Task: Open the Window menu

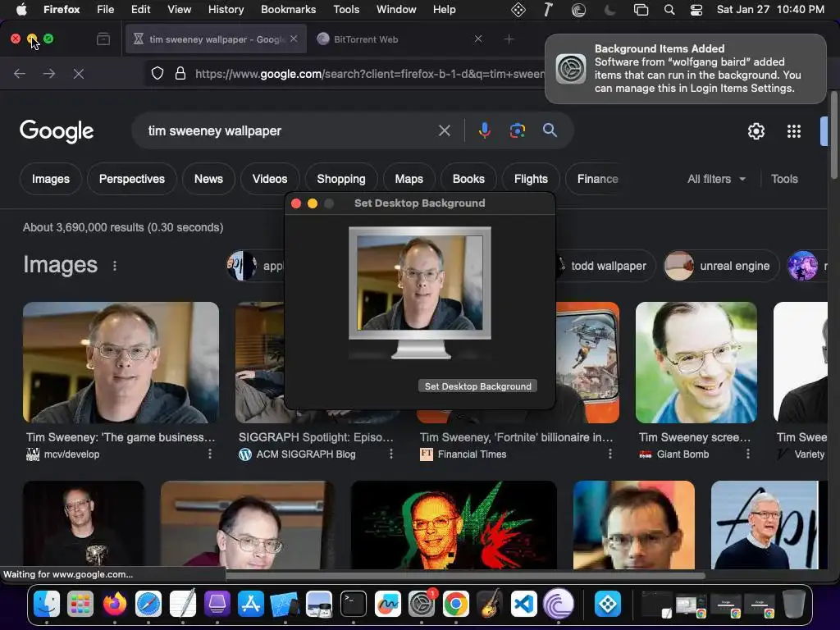Action: (x=396, y=10)
